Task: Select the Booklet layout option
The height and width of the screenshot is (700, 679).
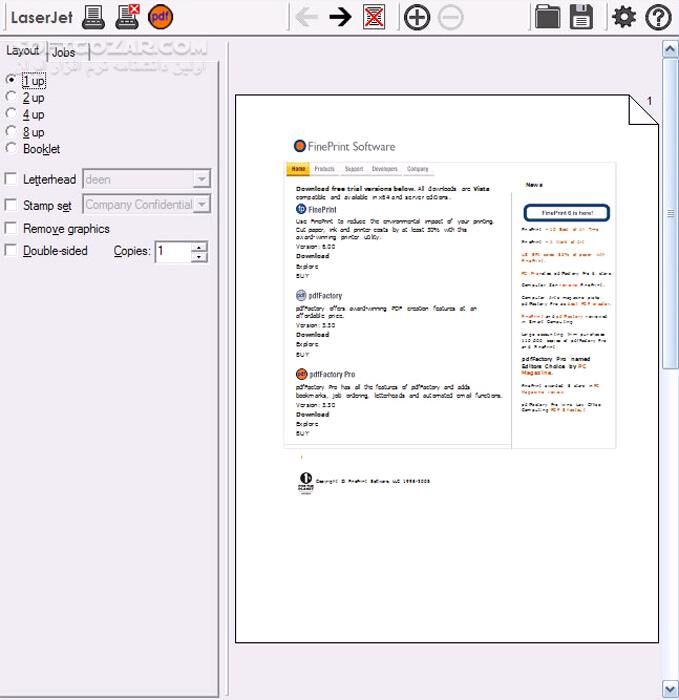Action: click(11, 149)
